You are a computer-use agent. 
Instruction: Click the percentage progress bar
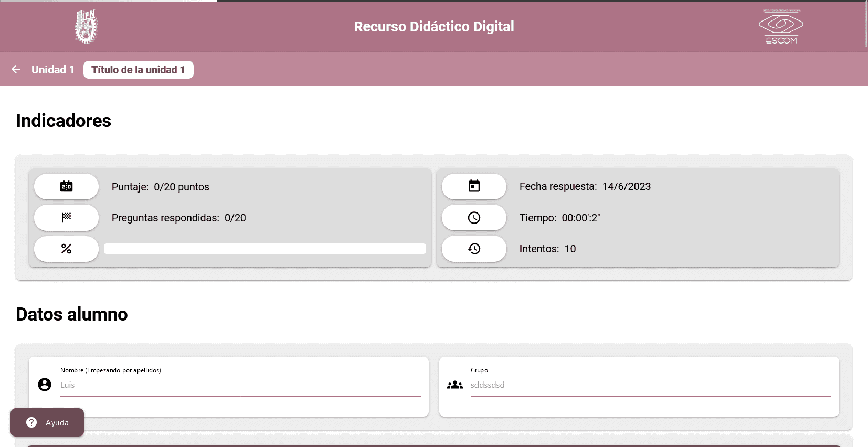(x=264, y=249)
